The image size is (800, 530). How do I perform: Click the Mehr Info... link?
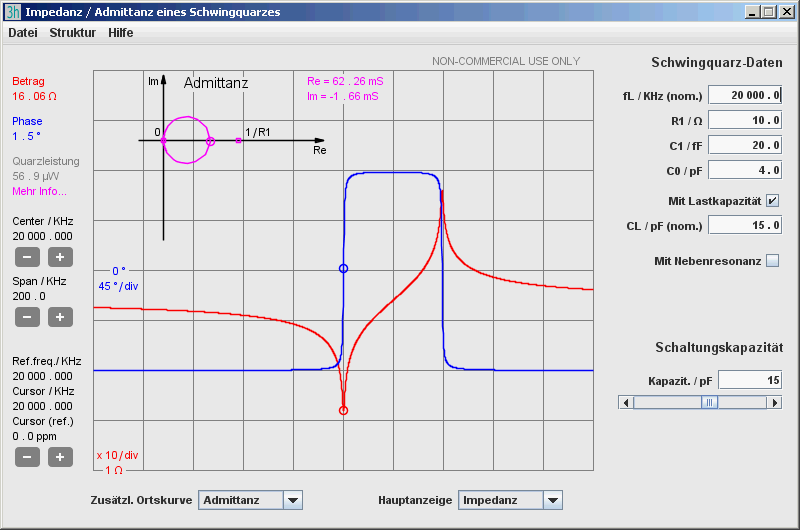[x=39, y=191]
